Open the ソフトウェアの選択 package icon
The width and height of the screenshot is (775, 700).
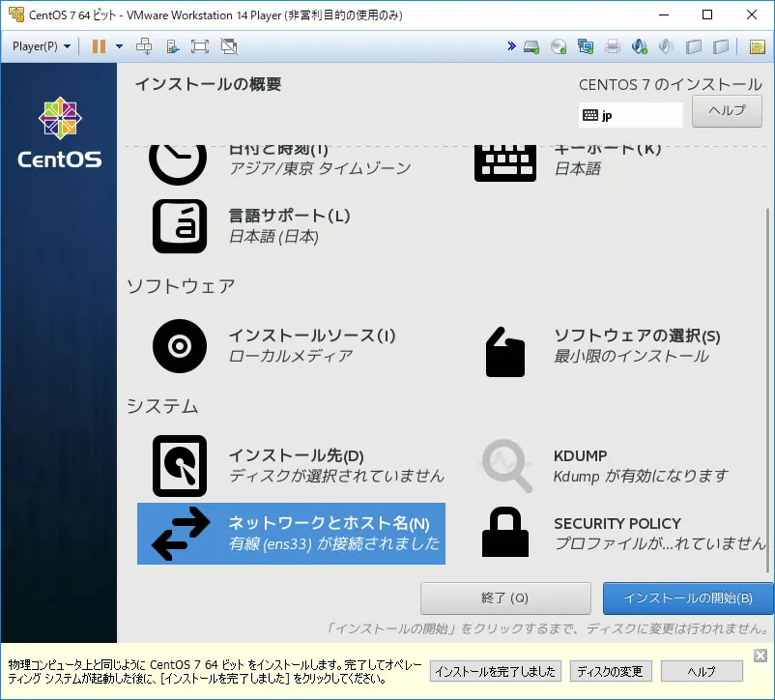pos(505,352)
